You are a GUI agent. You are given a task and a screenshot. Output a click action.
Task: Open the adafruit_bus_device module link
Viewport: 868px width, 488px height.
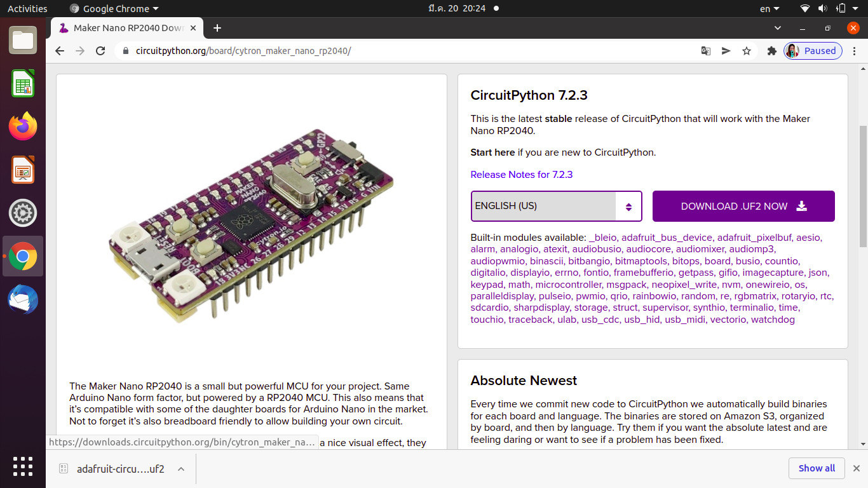point(667,237)
